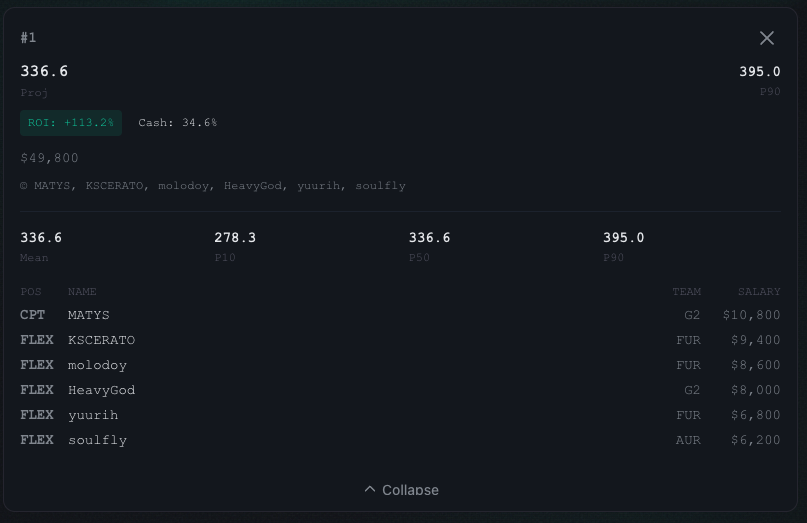Screen dimensions: 807x523
Task: Click the $49,800 total salary
Action: [49, 158]
